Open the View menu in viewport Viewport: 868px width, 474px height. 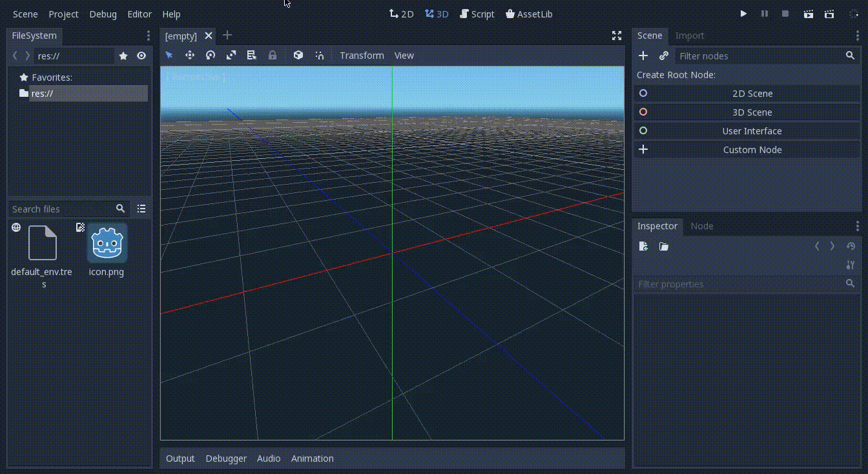[x=404, y=56]
